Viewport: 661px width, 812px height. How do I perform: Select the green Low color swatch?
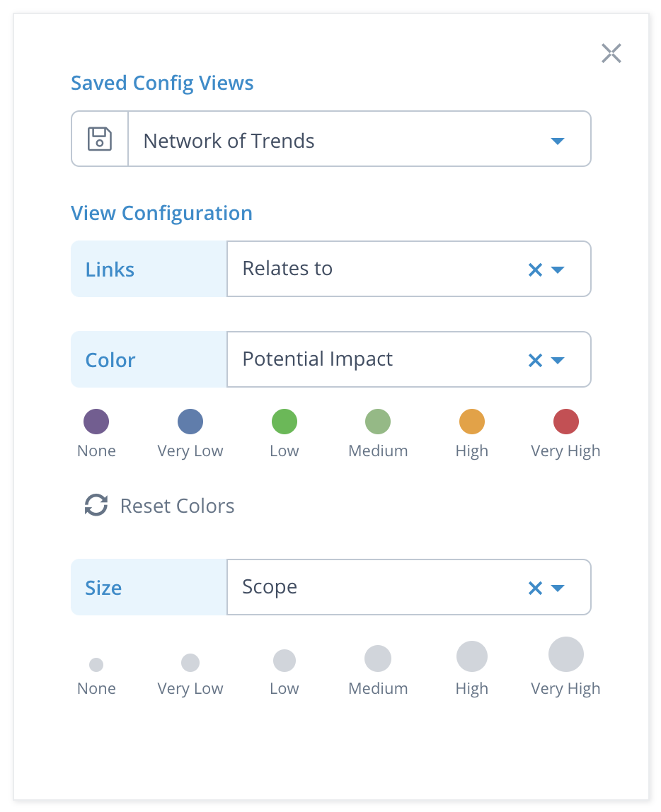(x=284, y=422)
